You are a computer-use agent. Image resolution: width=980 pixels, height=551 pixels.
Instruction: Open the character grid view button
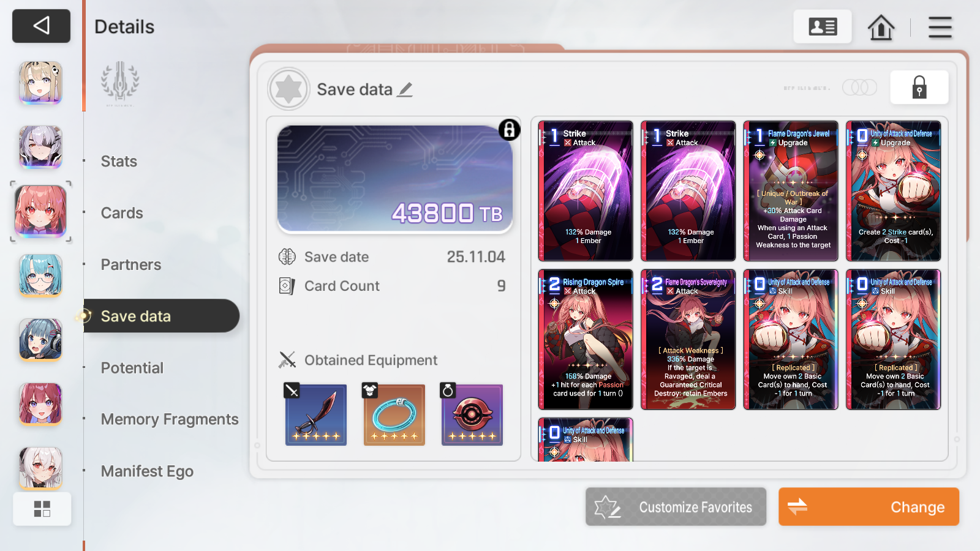tap(42, 509)
